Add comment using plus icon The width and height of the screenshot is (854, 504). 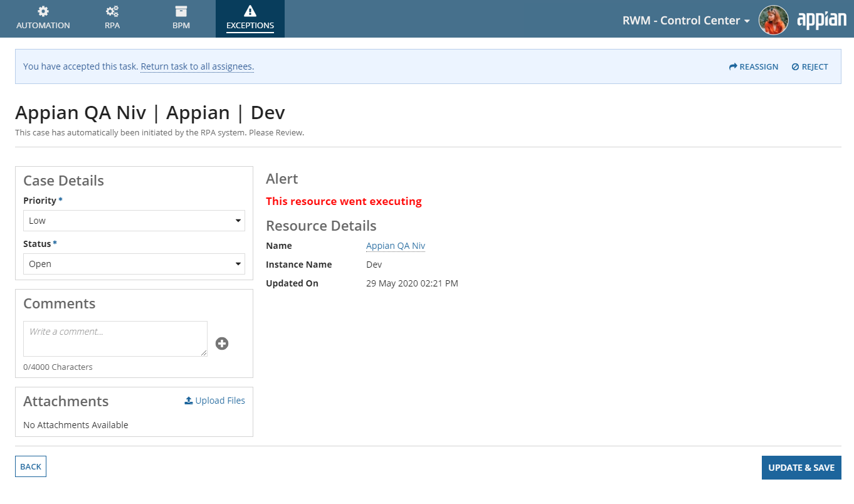[222, 344]
